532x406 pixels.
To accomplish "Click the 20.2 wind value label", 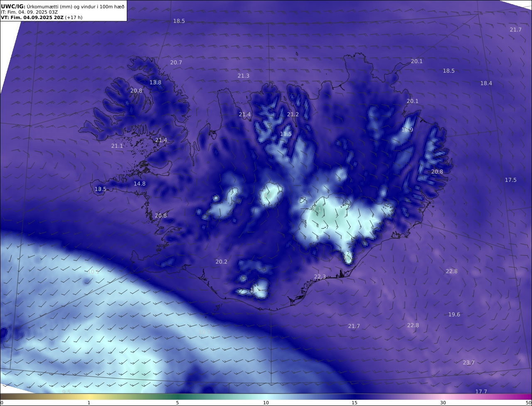I will 222,262.
